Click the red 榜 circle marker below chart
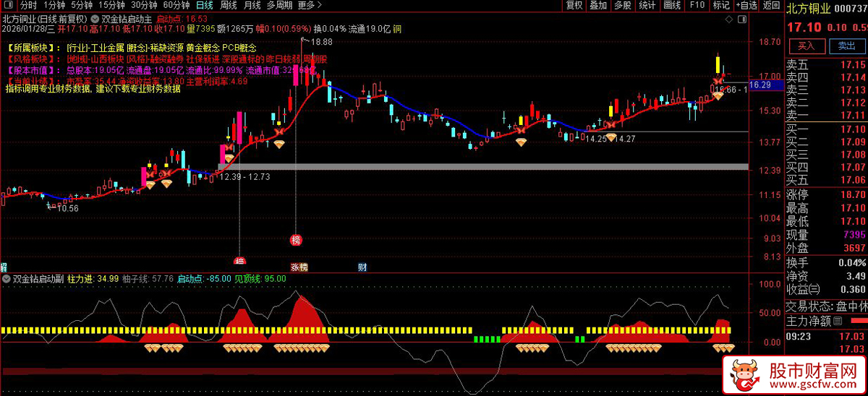Screen dimensions: 868x396 click(295, 240)
